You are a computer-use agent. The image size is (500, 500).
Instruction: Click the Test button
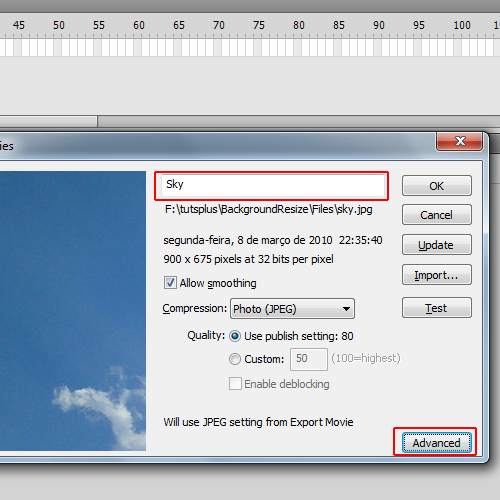(437, 308)
